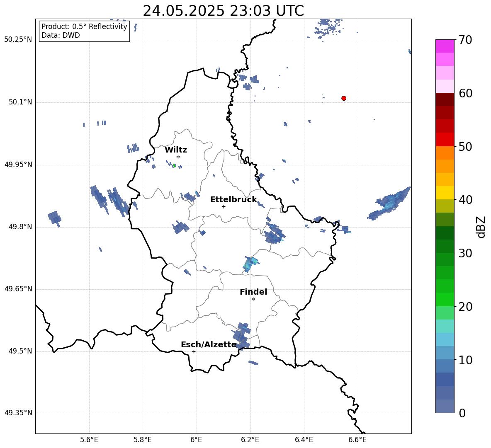Click the 70 tick on colorbar

(465, 40)
